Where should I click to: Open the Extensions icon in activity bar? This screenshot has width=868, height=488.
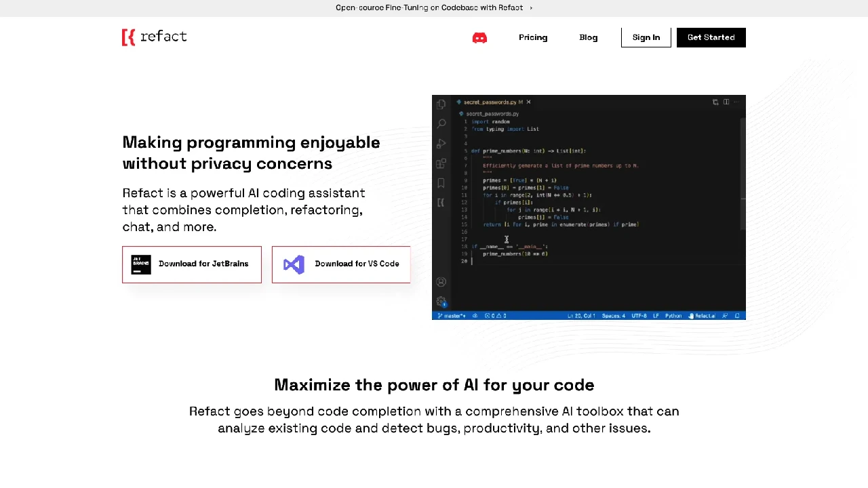(x=441, y=163)
